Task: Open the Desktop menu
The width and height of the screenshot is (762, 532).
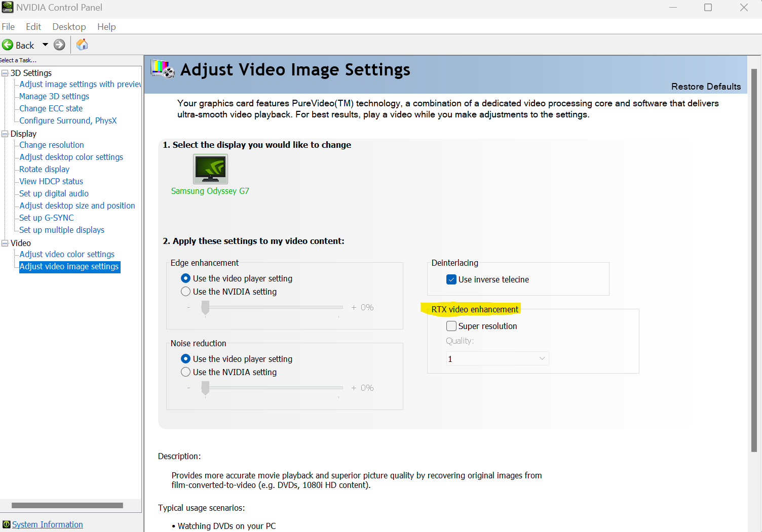Action: [x=69, y=26]
